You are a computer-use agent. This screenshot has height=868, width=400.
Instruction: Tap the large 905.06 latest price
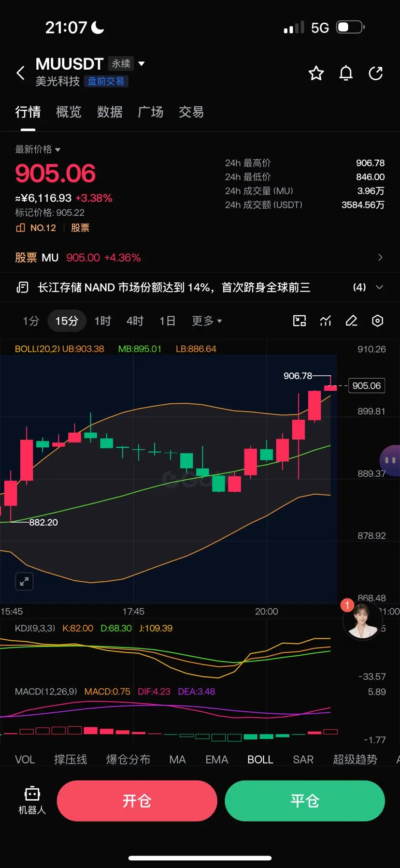tap(56, 174)
